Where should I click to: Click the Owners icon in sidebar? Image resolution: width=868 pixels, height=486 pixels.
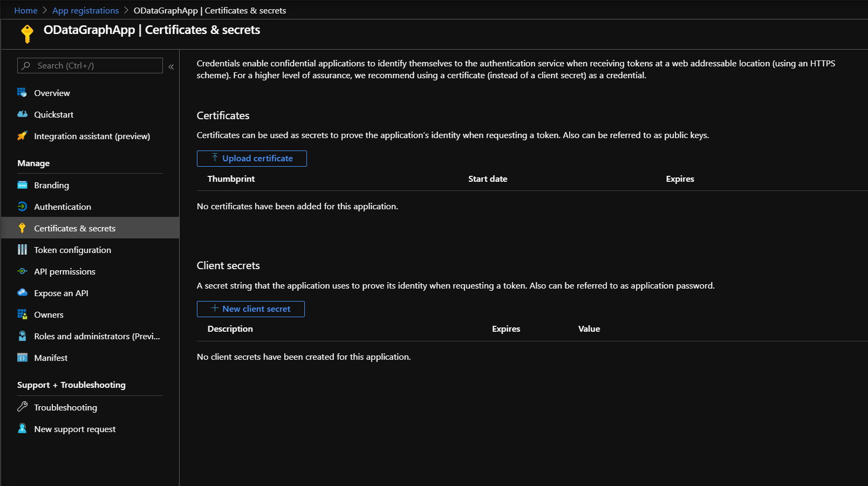pyautogui.click(x=22, y=314)
